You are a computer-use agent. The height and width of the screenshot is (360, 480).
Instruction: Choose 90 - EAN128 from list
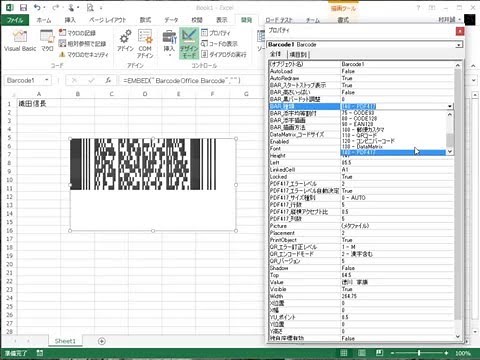pyautogui.click(x=393, y=124)
